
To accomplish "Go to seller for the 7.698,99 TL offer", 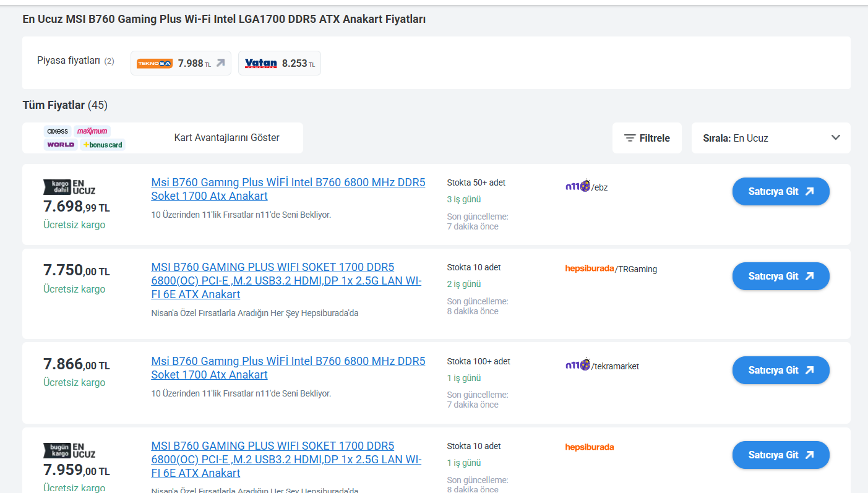I will click(x=781, y=192).
